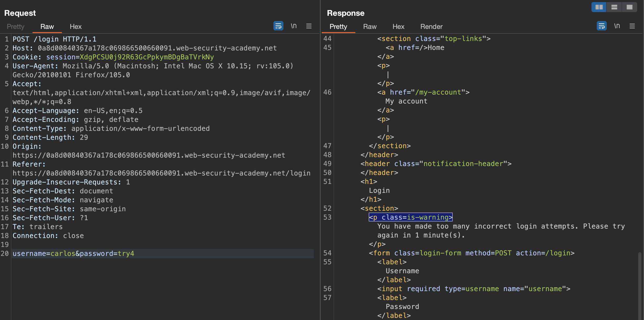Toggle non-printable characters \n in Request panel
This screenshot has height=320, width=644.
294,26
